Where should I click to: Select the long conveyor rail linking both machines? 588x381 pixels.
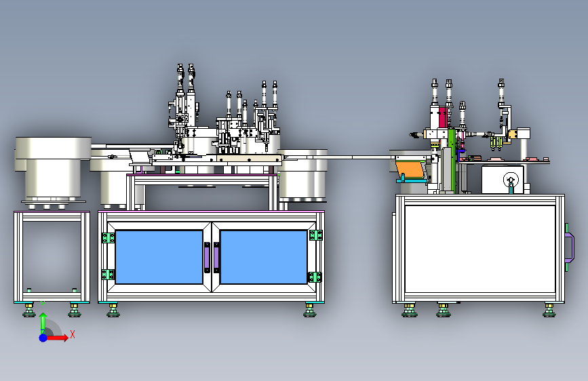coord(340,157)
